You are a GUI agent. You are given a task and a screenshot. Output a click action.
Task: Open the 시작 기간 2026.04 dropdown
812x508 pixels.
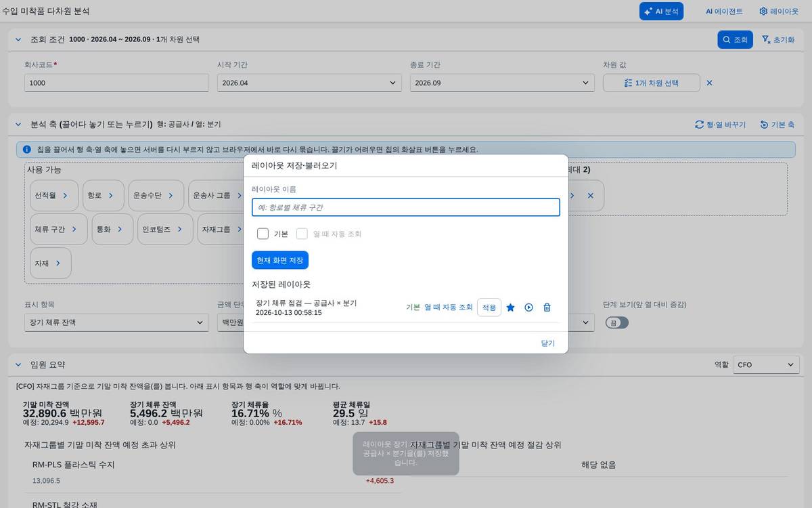[x=309, y=83]
